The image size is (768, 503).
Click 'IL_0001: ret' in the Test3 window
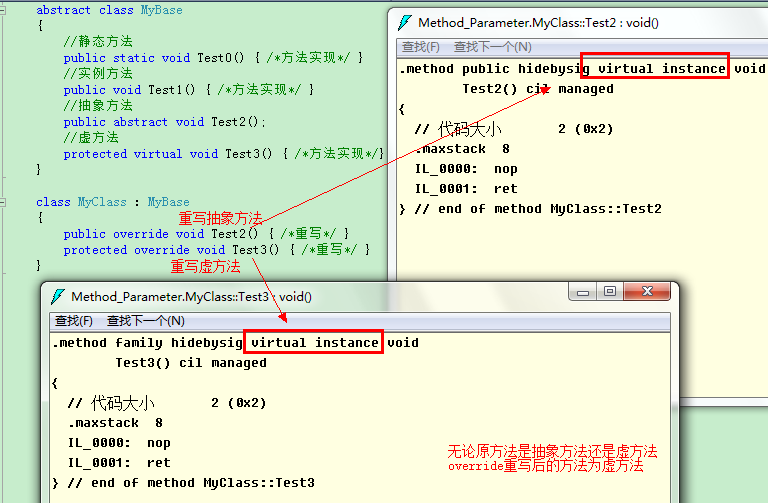pos(119,463)
